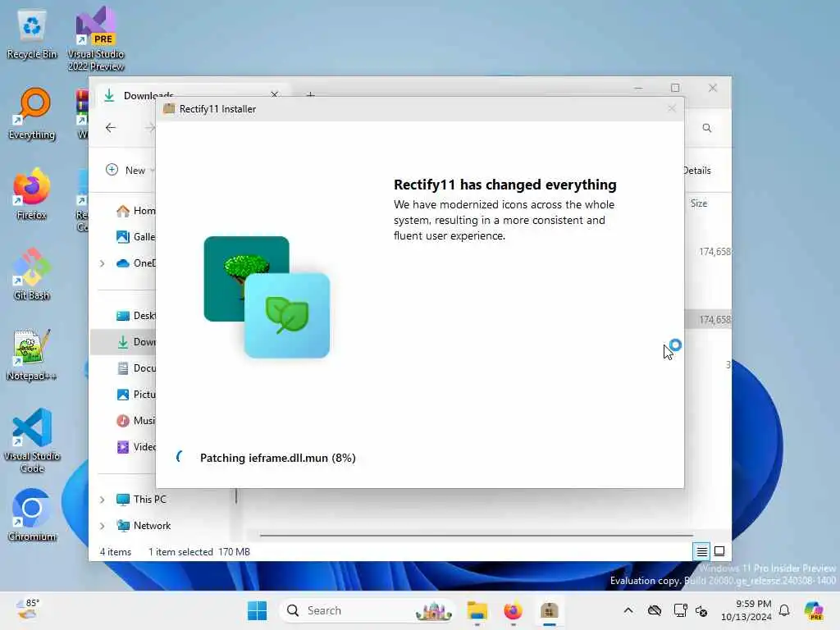
Task: Add a new tab in Explorer
Action: point(310,95)
